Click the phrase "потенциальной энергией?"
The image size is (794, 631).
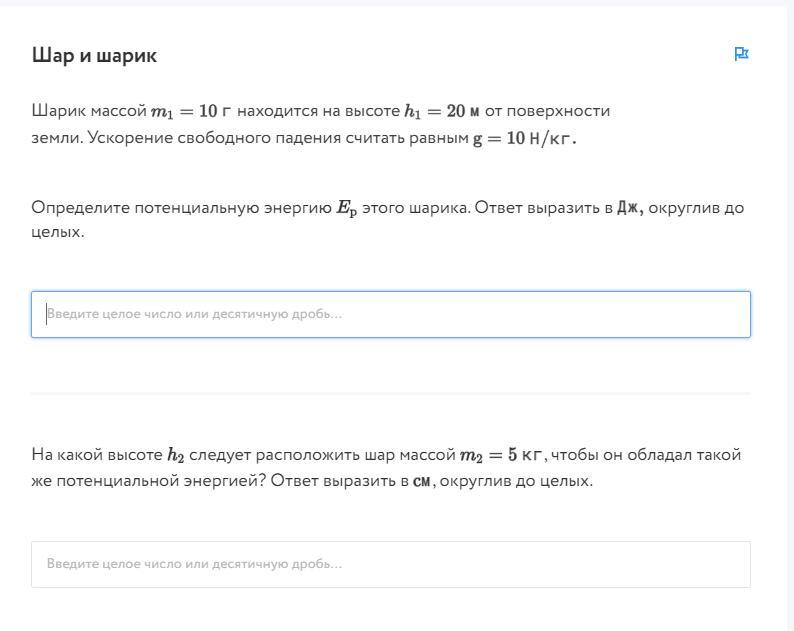point(161,481)
